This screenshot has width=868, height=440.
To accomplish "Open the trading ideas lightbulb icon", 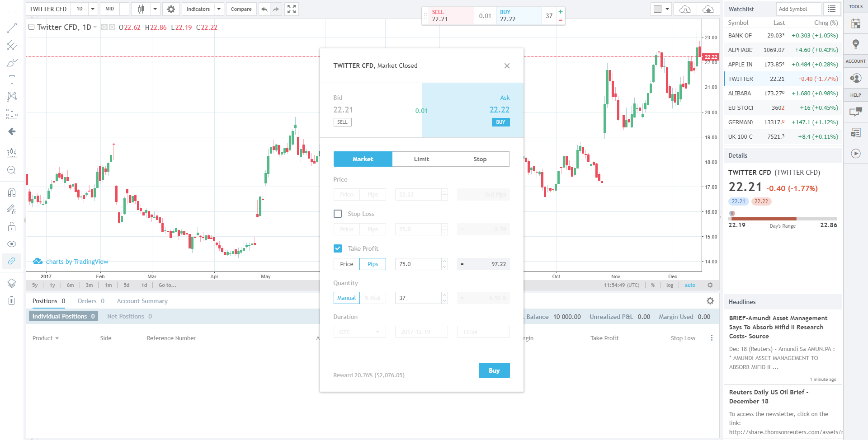I will click(x=856, y=44).
